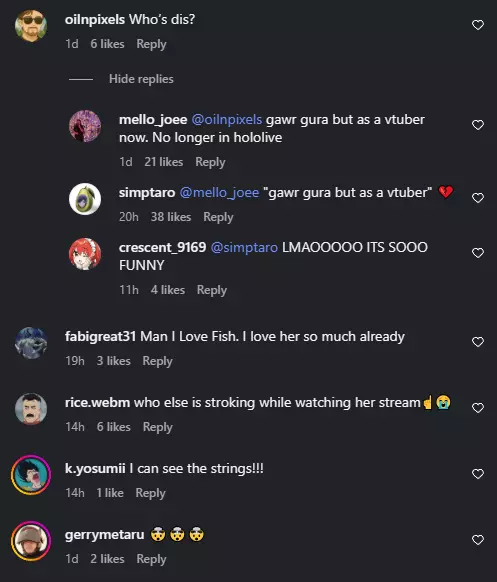
Task: Tap heart next to k.yosumii's comment
Action: (x=478, y=474)
